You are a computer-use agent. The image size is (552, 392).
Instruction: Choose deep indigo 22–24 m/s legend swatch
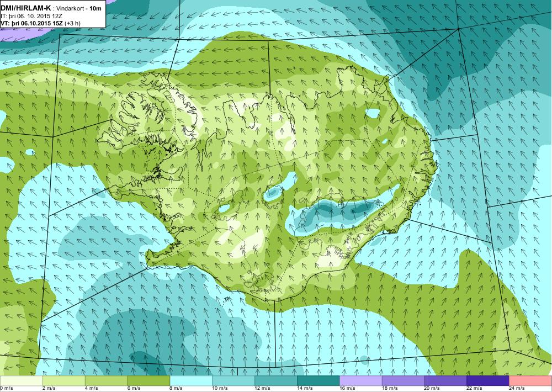tap(488, 381)
